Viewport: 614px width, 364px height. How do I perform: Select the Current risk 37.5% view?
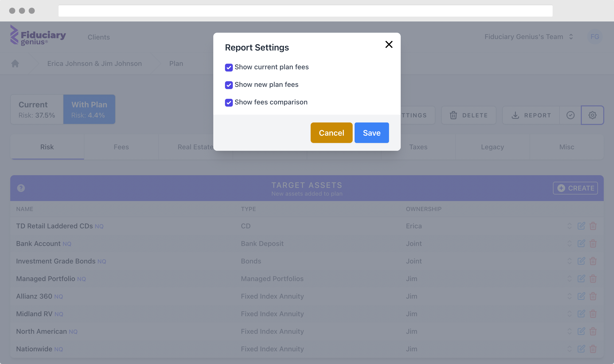[37, 109]
